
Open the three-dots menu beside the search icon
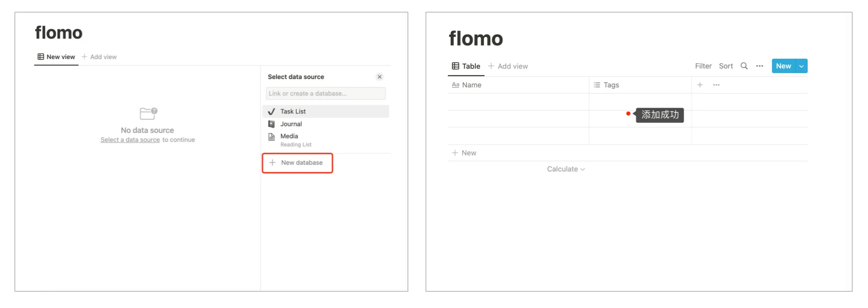pyautogui.click(x=760, y=66)
